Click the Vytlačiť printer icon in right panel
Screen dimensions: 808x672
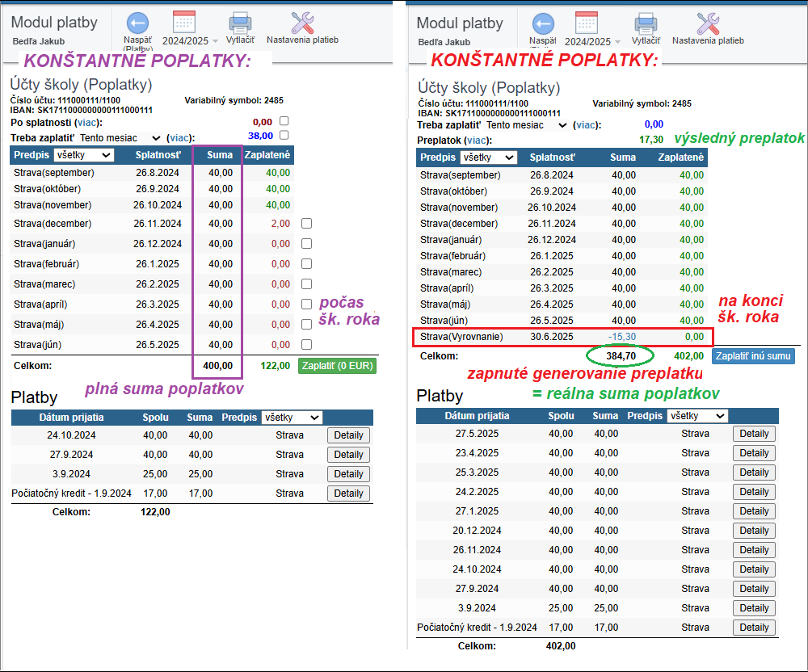tap(645, 23)
